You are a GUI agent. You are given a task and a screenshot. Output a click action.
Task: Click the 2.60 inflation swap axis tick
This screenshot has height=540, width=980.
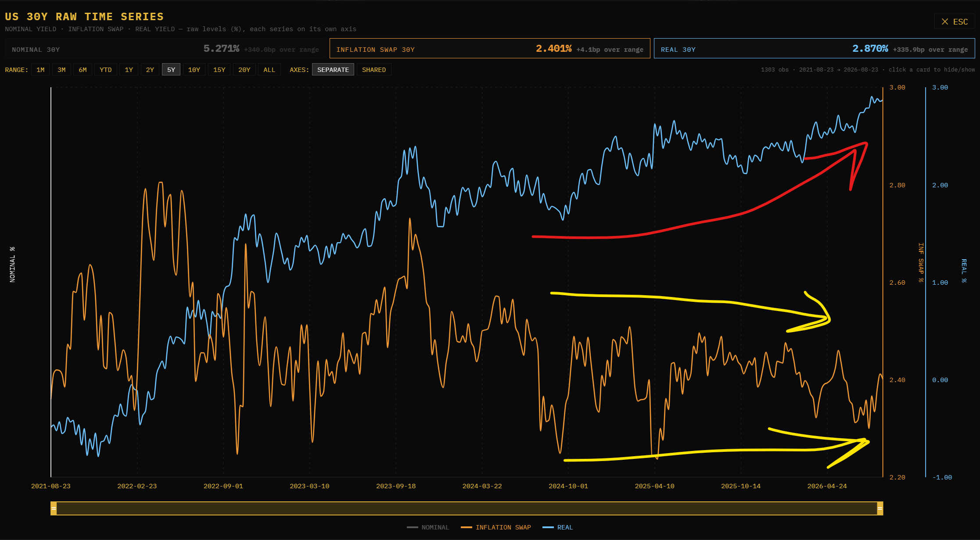[897, 283]
